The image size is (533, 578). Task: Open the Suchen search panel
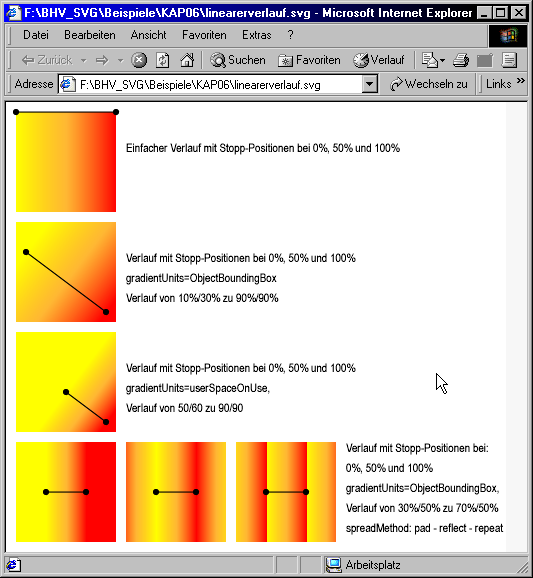click(238, 60)
